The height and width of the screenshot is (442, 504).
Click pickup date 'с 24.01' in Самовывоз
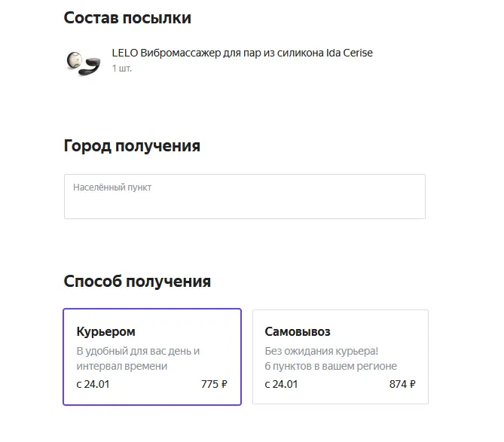[281, 384]
